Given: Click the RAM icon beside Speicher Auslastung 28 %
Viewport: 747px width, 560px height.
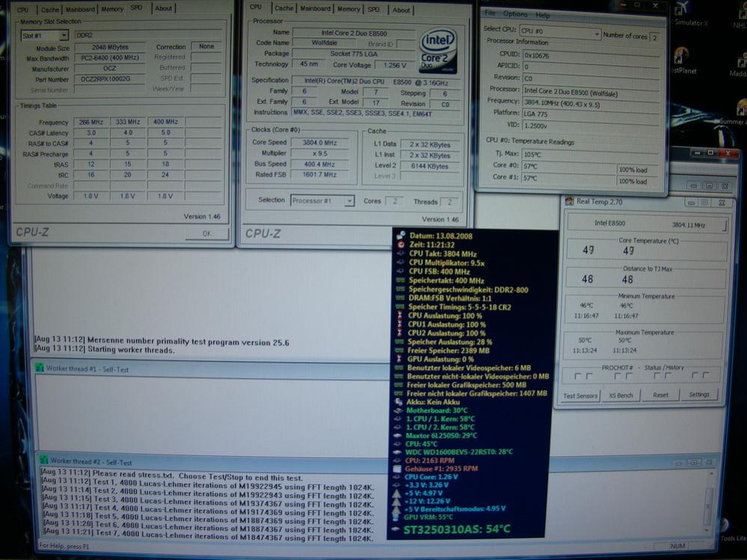Looking at the screenshot, I should pos(399,342).
